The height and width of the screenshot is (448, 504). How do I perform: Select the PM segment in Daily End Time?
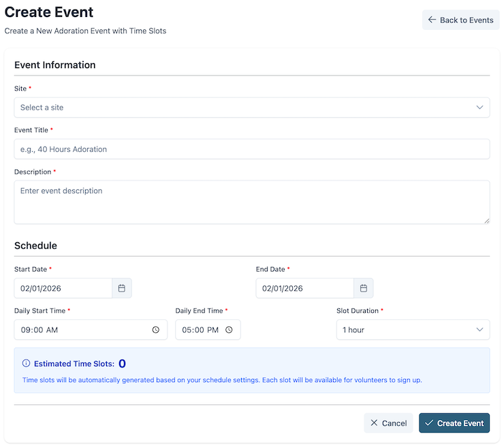213,330
